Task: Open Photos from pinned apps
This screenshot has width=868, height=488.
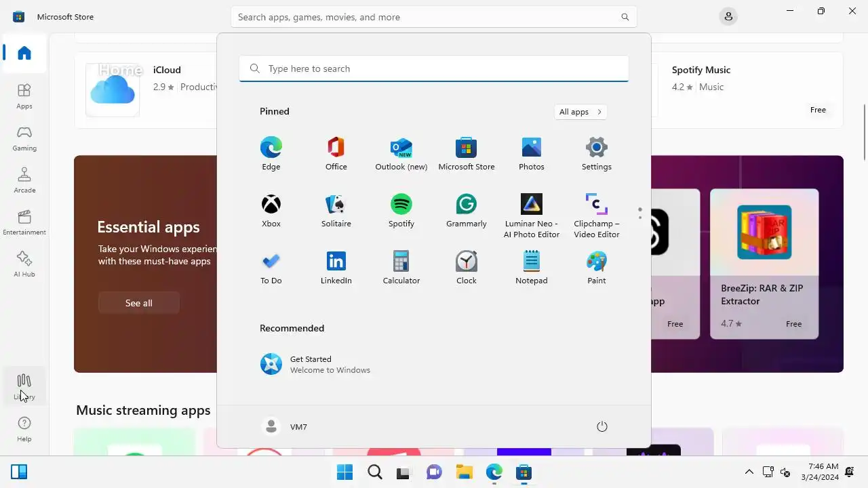Action: click(531, 154)
